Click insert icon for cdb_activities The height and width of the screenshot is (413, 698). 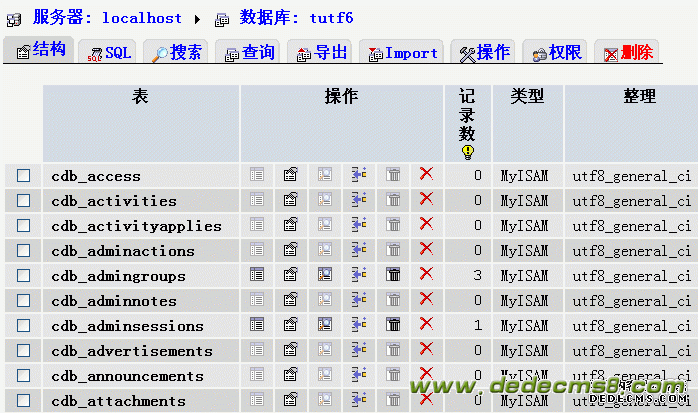[x=359, y=199]
